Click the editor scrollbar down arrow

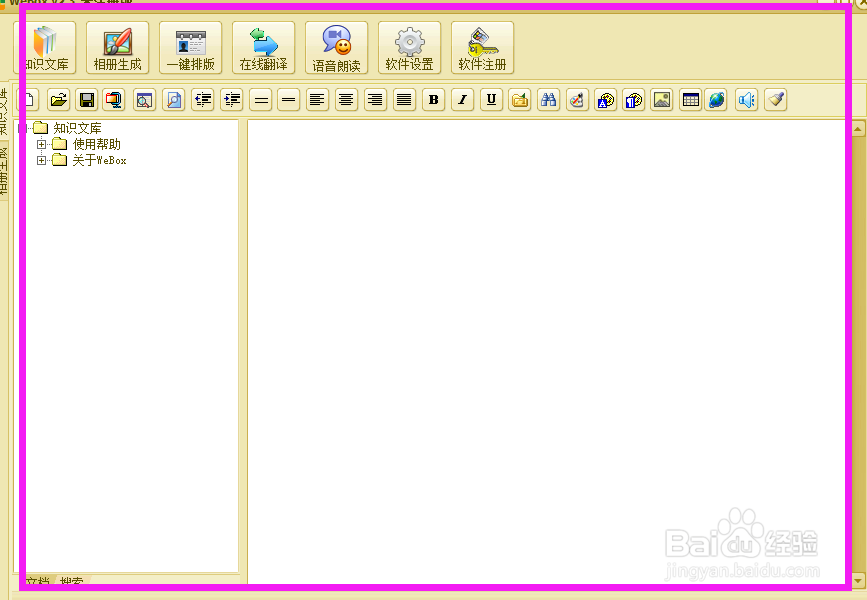click(858, 581)
